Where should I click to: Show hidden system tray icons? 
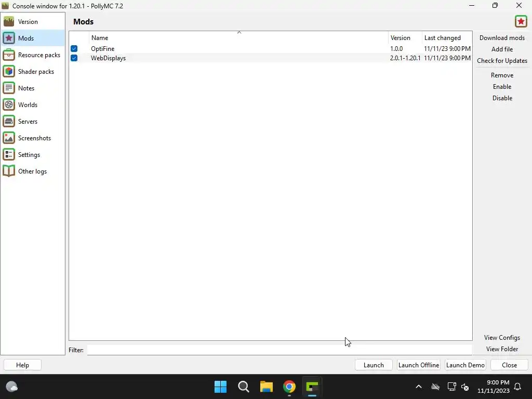point(419,387)
